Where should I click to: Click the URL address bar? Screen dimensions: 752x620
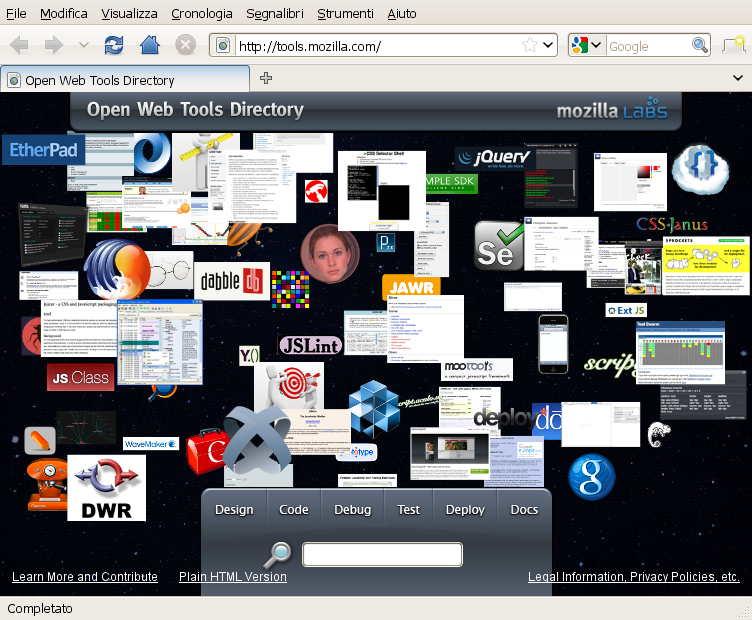[x=379, y=46]
